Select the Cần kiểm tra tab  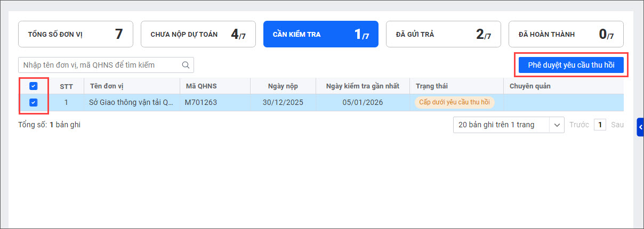(x=321, y=34)
